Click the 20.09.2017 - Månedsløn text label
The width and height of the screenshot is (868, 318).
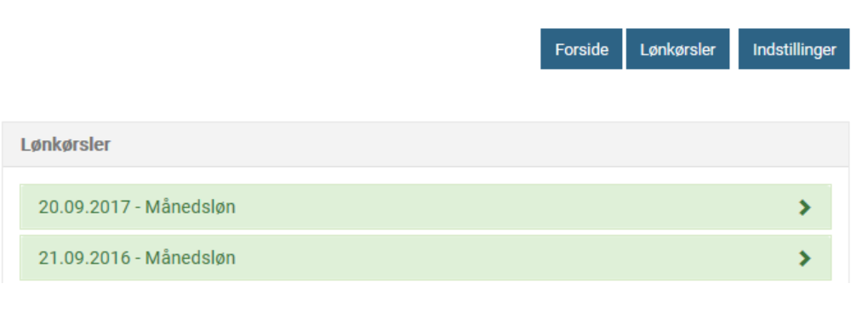(137, 207)
